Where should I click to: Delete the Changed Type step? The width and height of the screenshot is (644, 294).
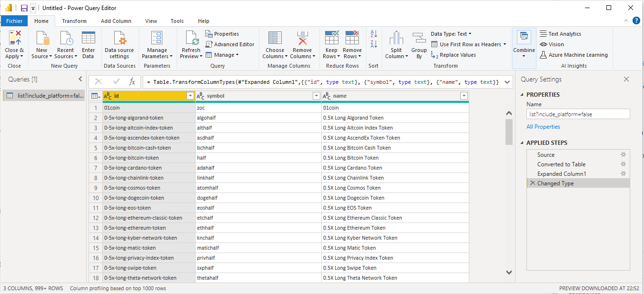point(533,183)
